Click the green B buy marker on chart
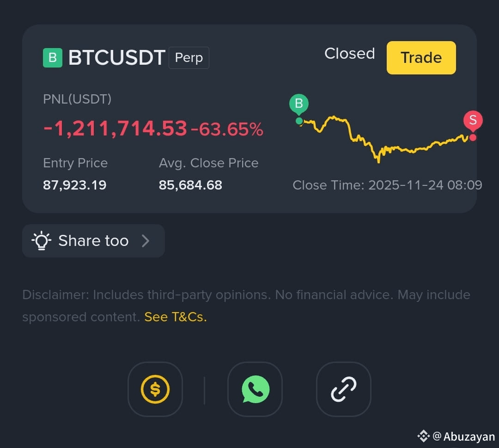 tap(299, 104)
